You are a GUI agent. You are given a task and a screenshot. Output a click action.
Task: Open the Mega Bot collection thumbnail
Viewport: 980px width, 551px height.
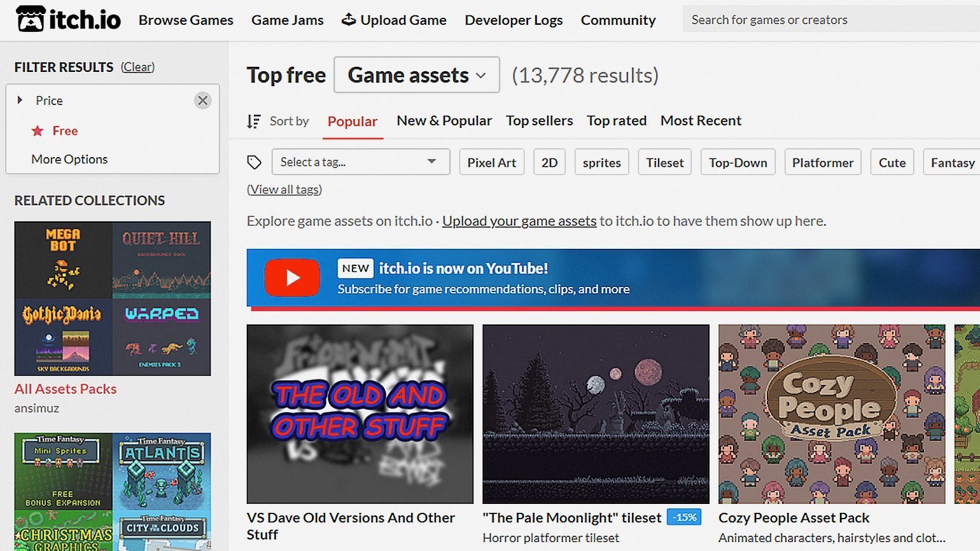pos(64,260)
